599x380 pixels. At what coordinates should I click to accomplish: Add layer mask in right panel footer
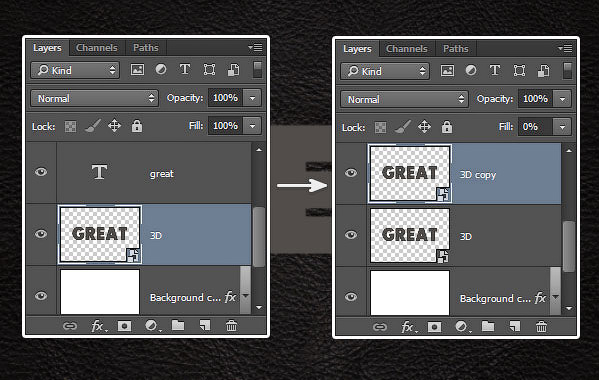pos(434,327)
